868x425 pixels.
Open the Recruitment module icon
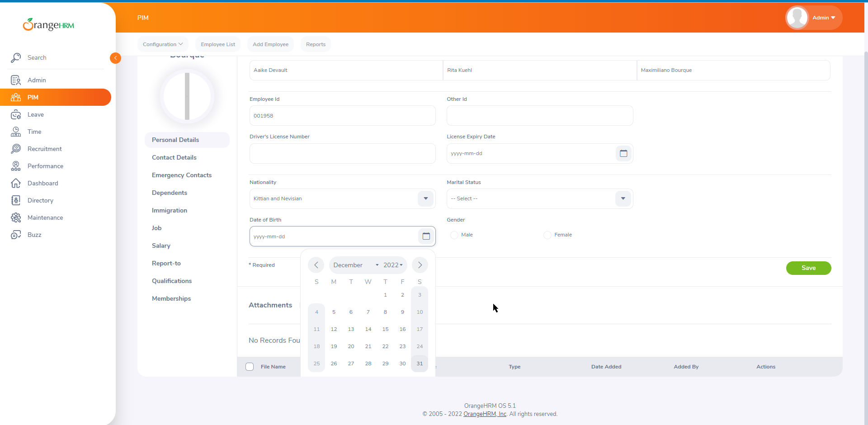[16, 149]
